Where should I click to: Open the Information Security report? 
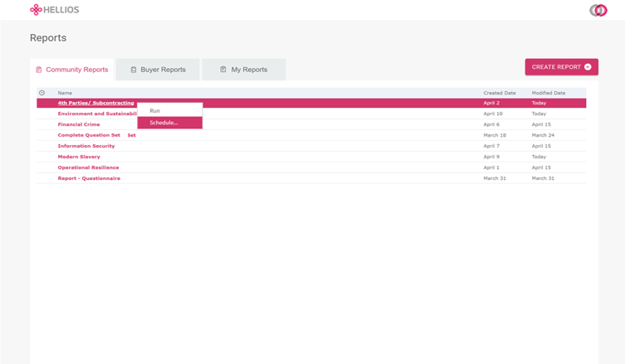coord(86,146)
